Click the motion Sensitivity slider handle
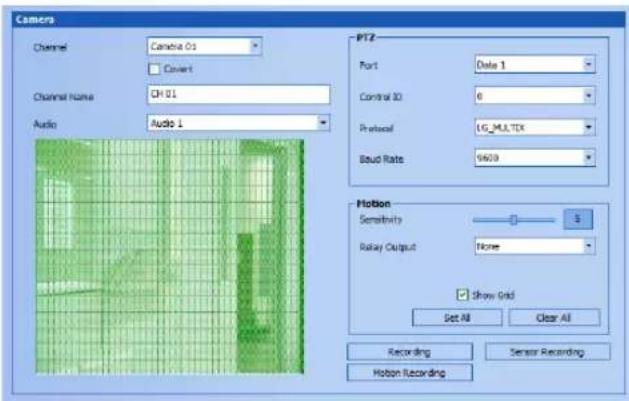The image size is (629, 401). [x=513, y=220]
